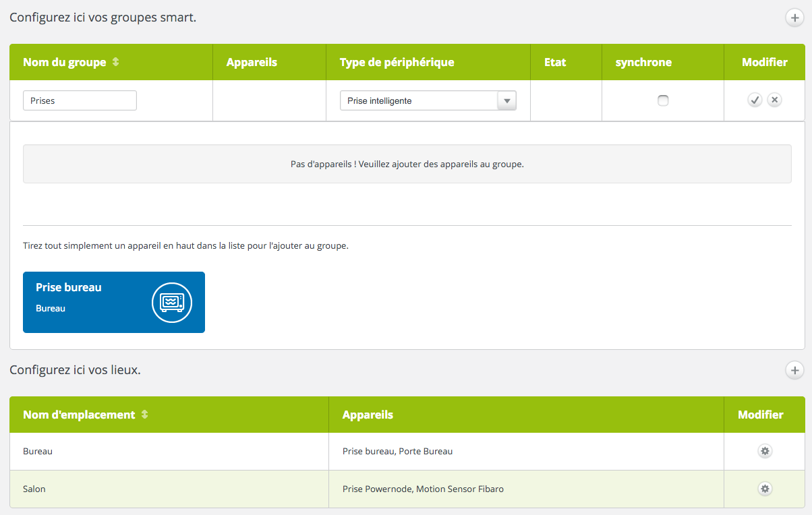Add a new smart group with plus icon
Viewport: 812px width, 515px height.
pyautogui.click(x=794, y=18)
